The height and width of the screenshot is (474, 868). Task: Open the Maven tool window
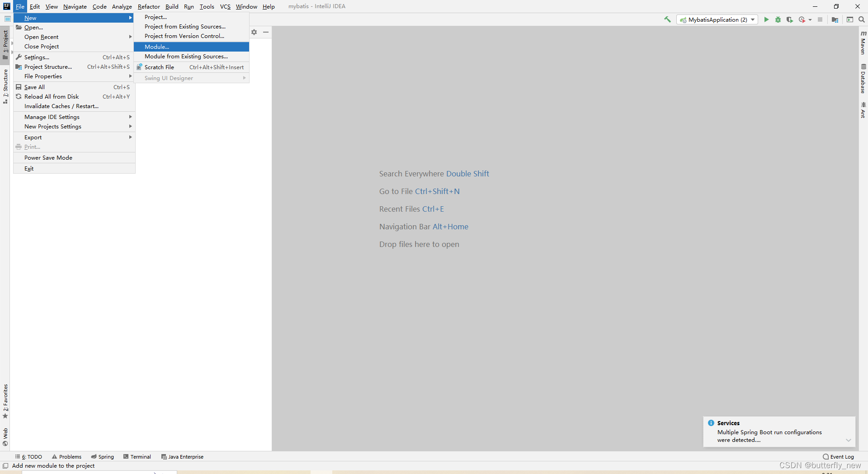pyautogui.click(x=863, y=43)
